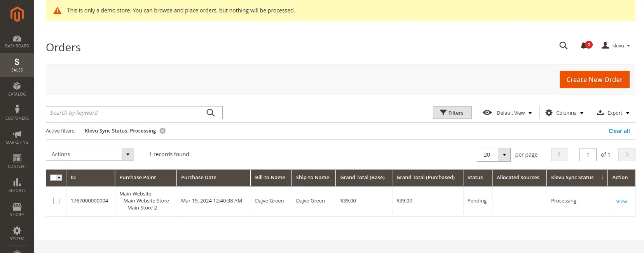Open the Export dropdown
Screen dimensions: 644x253
click(x=613, y=113)
